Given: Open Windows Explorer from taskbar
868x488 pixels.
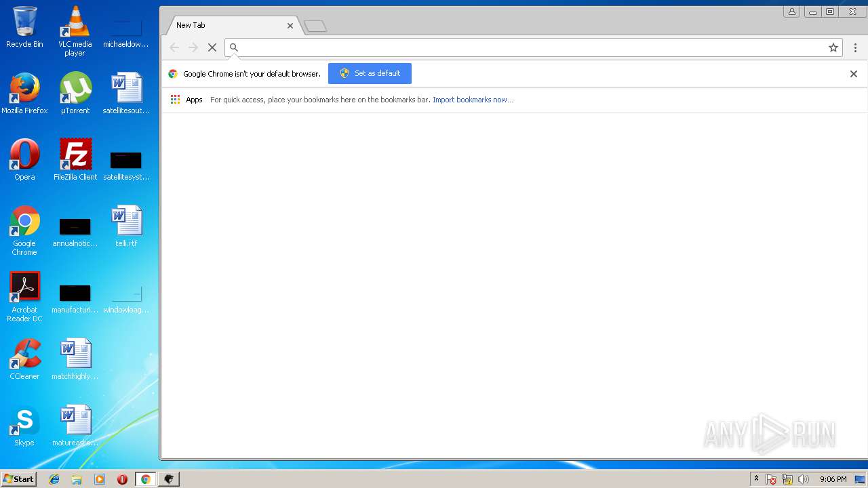Looking at the screenshot, I should 77,479.
